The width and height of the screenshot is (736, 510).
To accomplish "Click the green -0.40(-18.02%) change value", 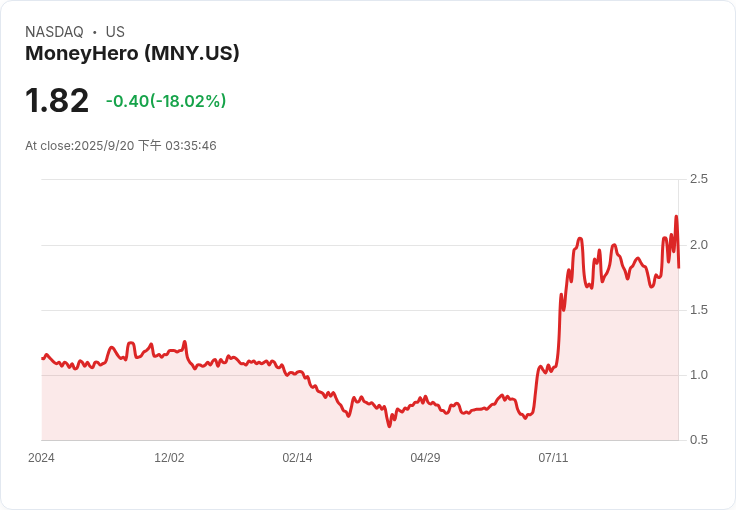I will coord(166,101).
